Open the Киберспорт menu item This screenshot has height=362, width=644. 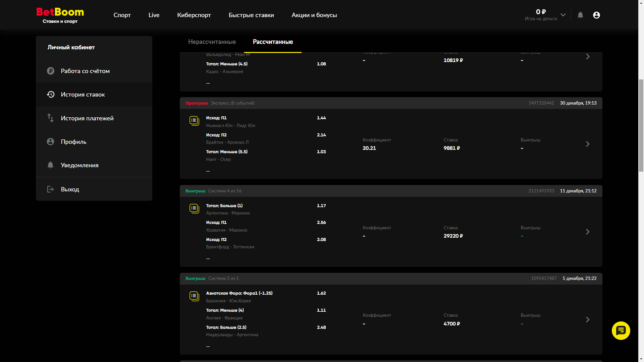point(194,15)
